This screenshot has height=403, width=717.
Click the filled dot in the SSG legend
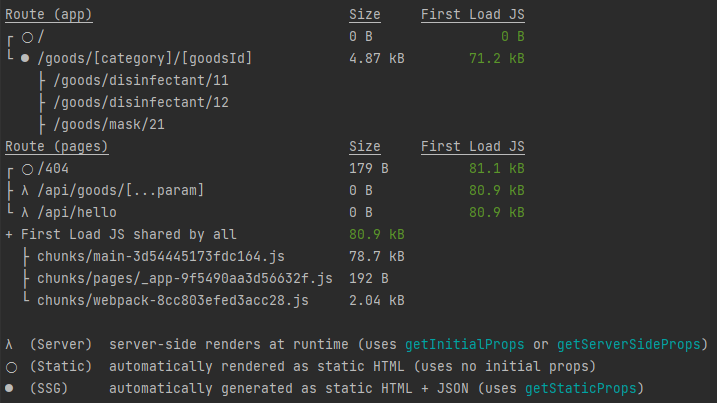[x=9, y=388]
